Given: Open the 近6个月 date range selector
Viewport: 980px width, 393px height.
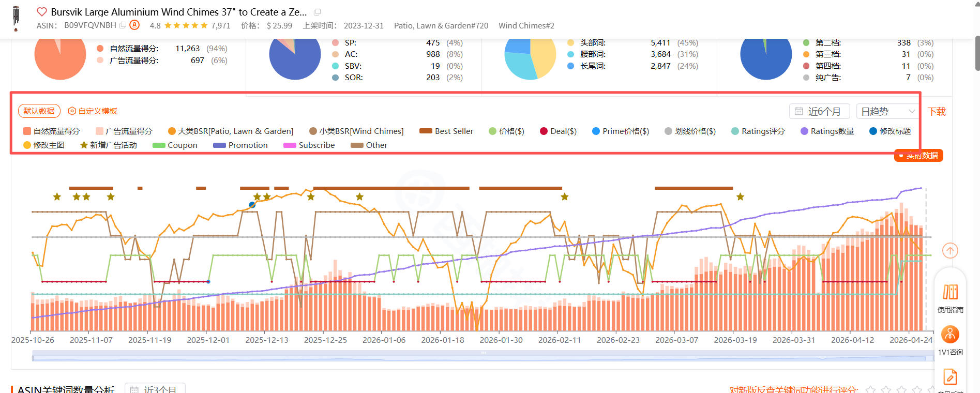Looking at the screenshot, I should click(822, 112).
